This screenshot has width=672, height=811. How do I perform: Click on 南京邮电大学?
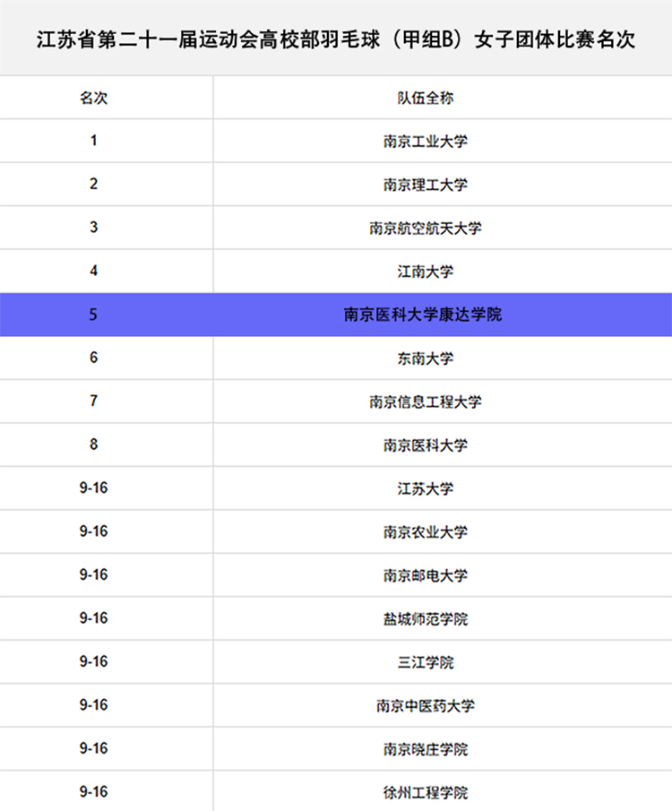point(425,575)
